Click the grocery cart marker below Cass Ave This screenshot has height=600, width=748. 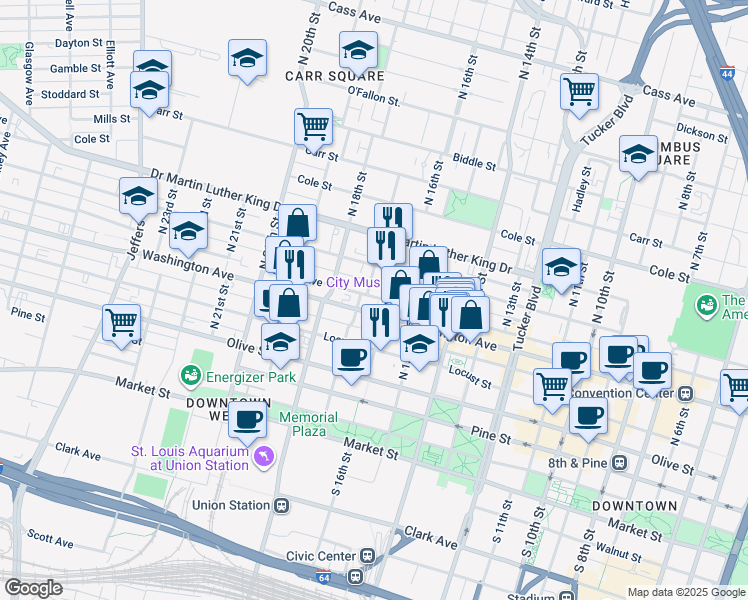(x=579, y=92)
